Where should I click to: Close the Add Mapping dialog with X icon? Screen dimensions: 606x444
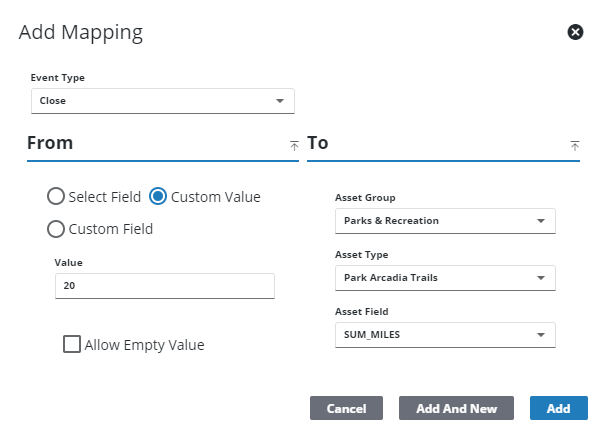coord(575,32)
